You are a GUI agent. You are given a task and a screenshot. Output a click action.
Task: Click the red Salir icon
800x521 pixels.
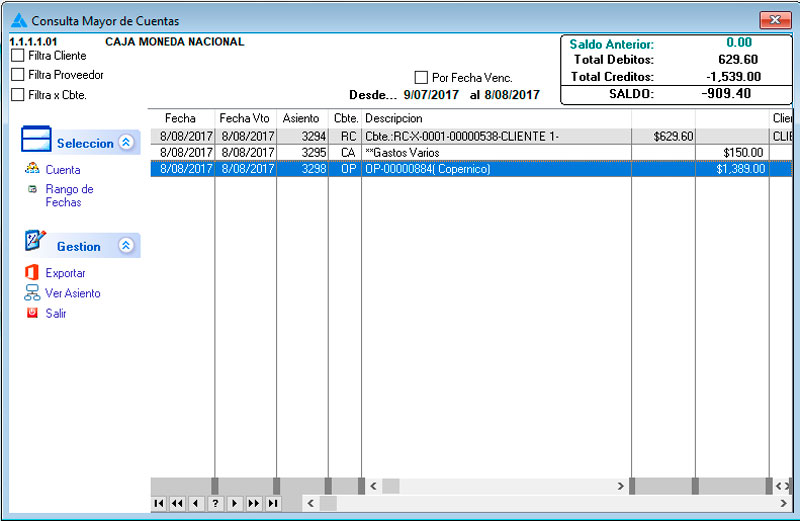coord(32,313)
